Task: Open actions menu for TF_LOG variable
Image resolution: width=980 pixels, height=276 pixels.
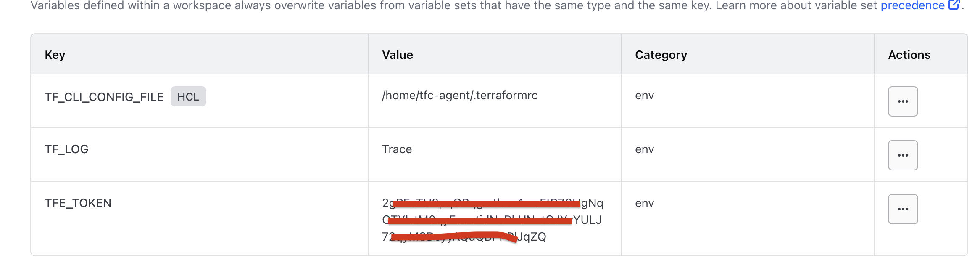Action: [x=903, y=155]
